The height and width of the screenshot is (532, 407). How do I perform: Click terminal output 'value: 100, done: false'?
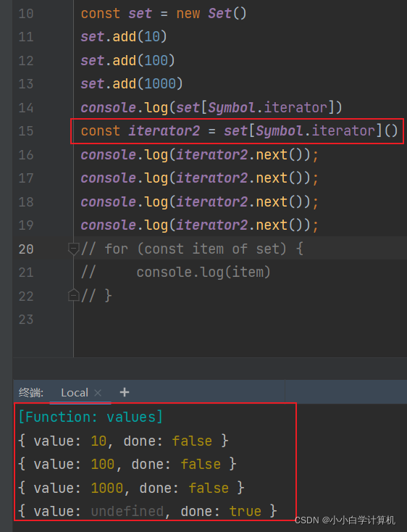(x=127, y=464)
